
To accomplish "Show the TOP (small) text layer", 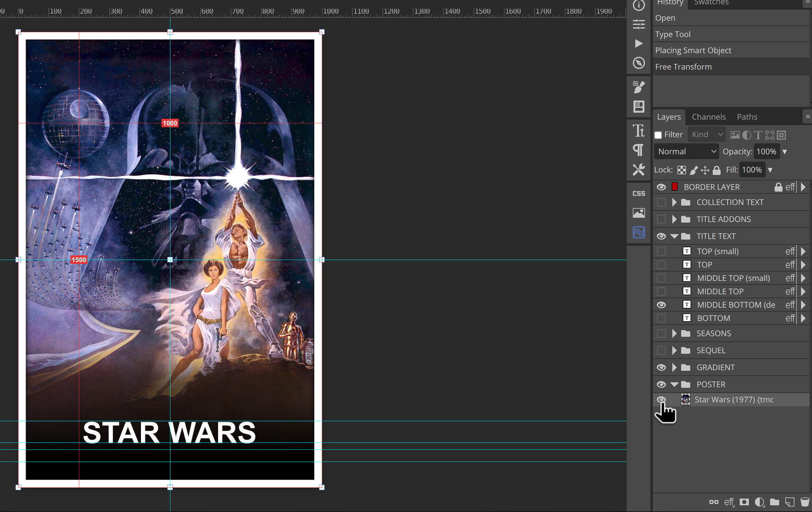I will (x=661, y=251).
